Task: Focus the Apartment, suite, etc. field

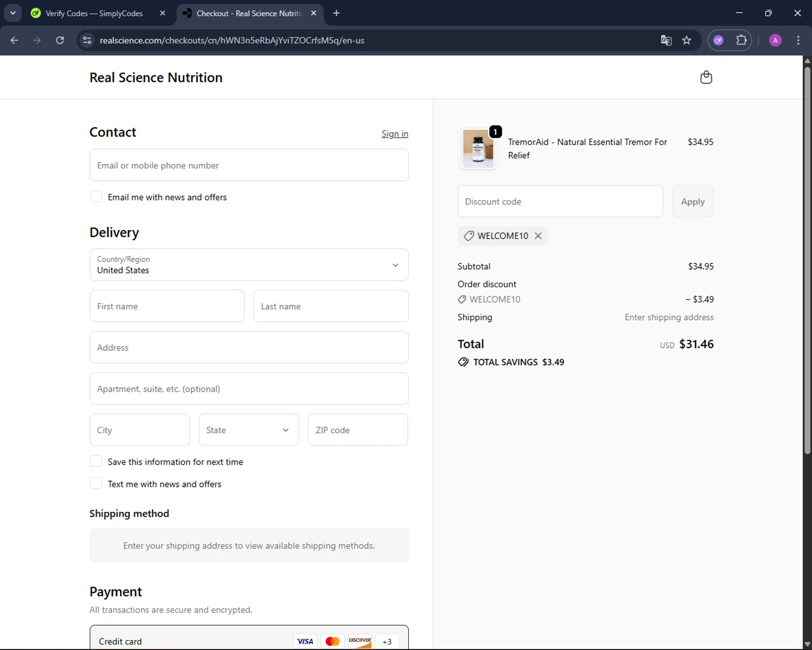Action: tap(249, 388)
